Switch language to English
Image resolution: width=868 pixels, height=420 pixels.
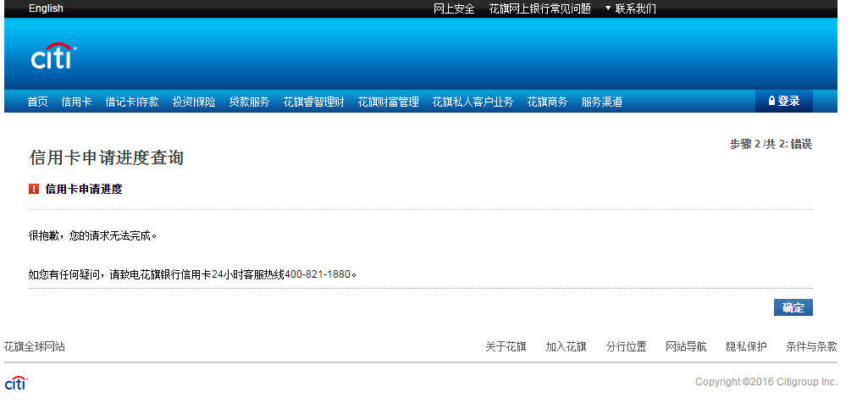[x=46, y=8]
